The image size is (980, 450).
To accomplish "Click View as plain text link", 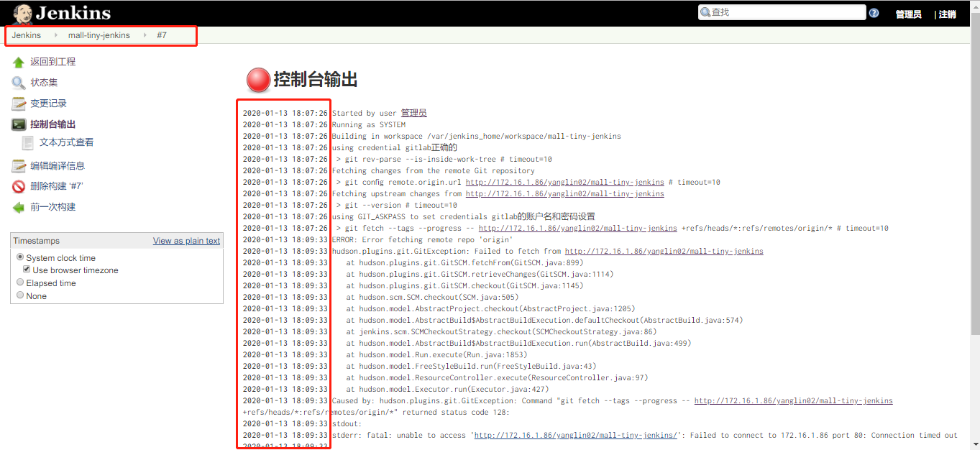I will pyautogui.click(x=186, y=241).
